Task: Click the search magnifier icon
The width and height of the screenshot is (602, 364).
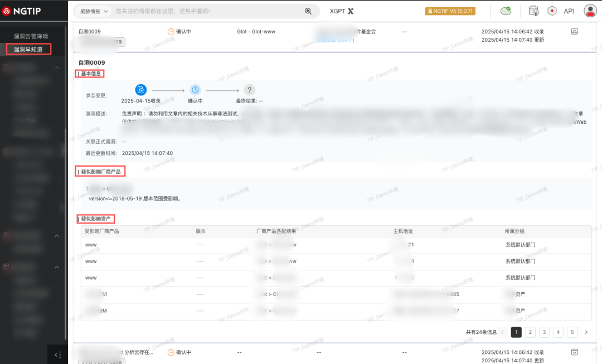Action: (308, 11)
